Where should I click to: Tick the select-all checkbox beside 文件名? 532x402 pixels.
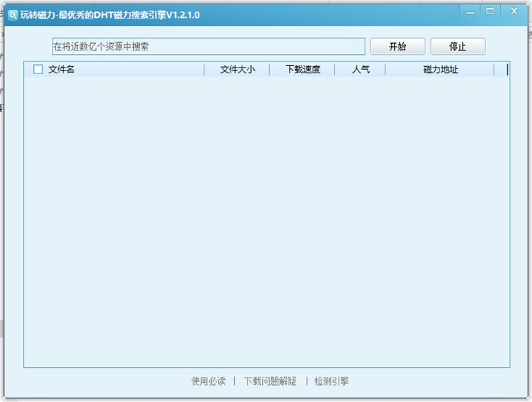tap(39, 70)
